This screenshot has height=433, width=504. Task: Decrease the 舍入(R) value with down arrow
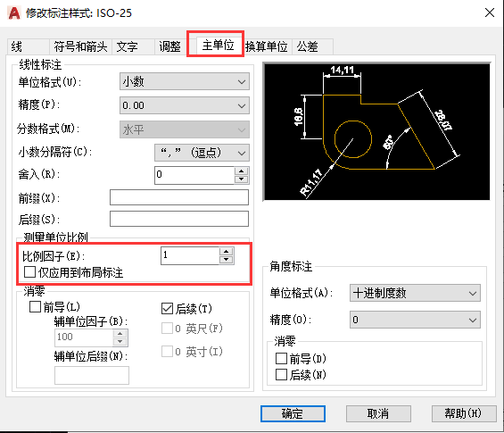(x=242, y=179)
